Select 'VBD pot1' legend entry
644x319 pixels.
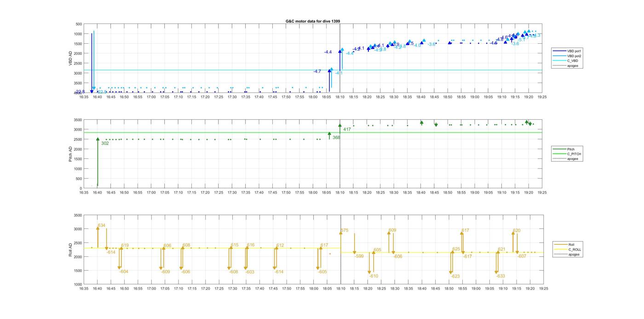click(x=575, y=51)
